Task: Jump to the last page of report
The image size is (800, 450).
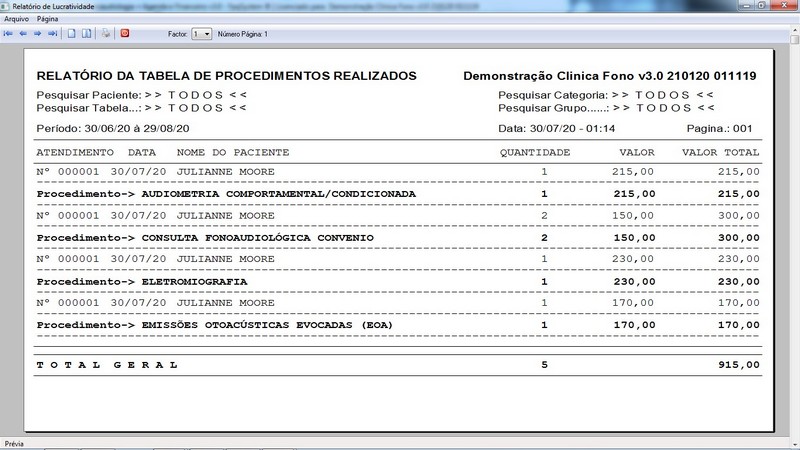Action: tap(53, 34)
